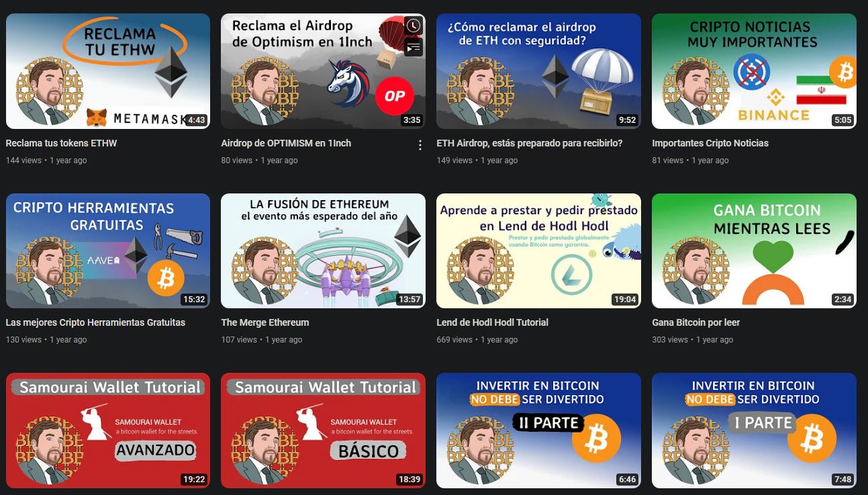Click the title The Merge Ethereum
This screenshot has width=868, height=495.
pos(265,322)
